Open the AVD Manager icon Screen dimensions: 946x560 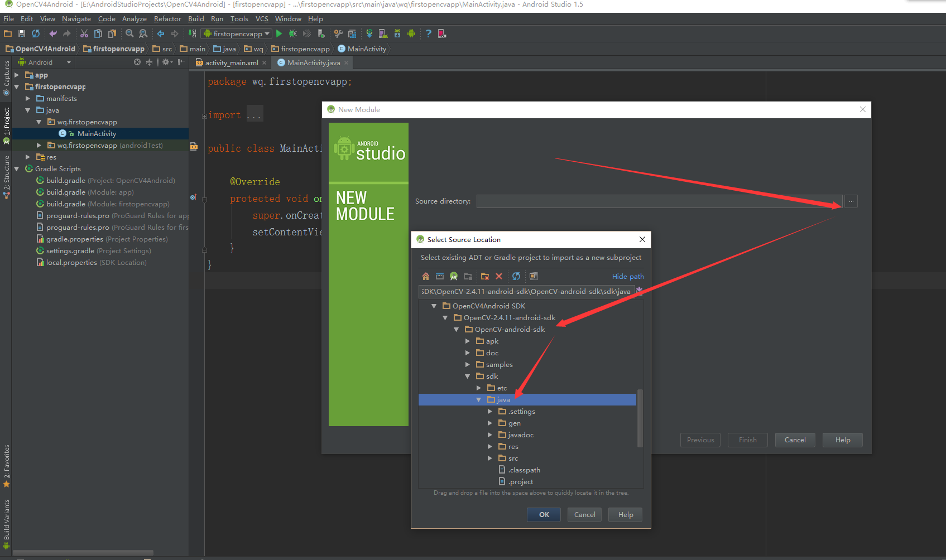click(383, 33)
